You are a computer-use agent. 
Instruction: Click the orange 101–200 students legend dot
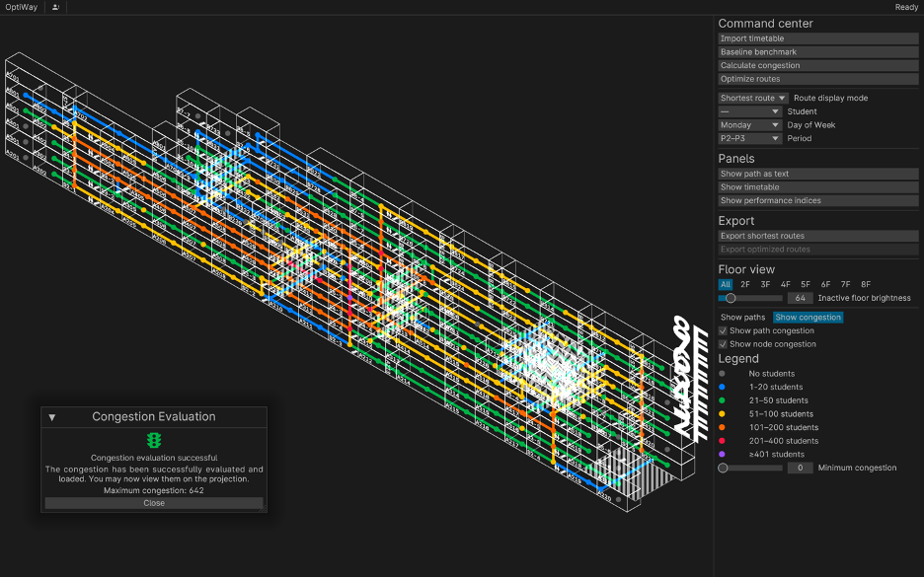(722, 428)
